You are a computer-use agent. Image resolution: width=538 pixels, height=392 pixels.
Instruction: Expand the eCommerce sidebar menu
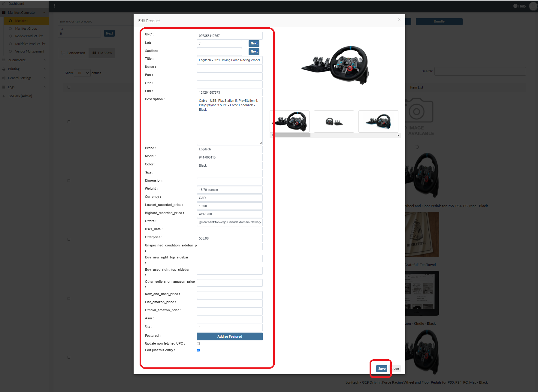click(x=24, y=60)
